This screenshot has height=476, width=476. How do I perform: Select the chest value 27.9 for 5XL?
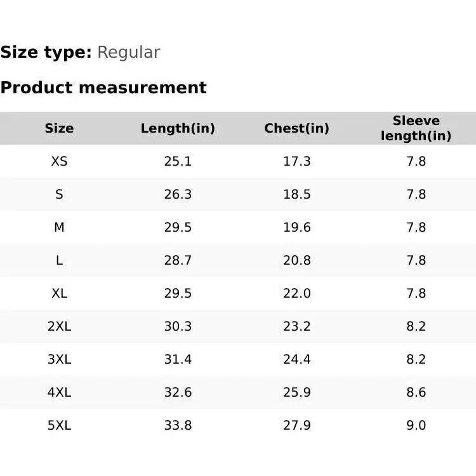[x=296, y=425]
